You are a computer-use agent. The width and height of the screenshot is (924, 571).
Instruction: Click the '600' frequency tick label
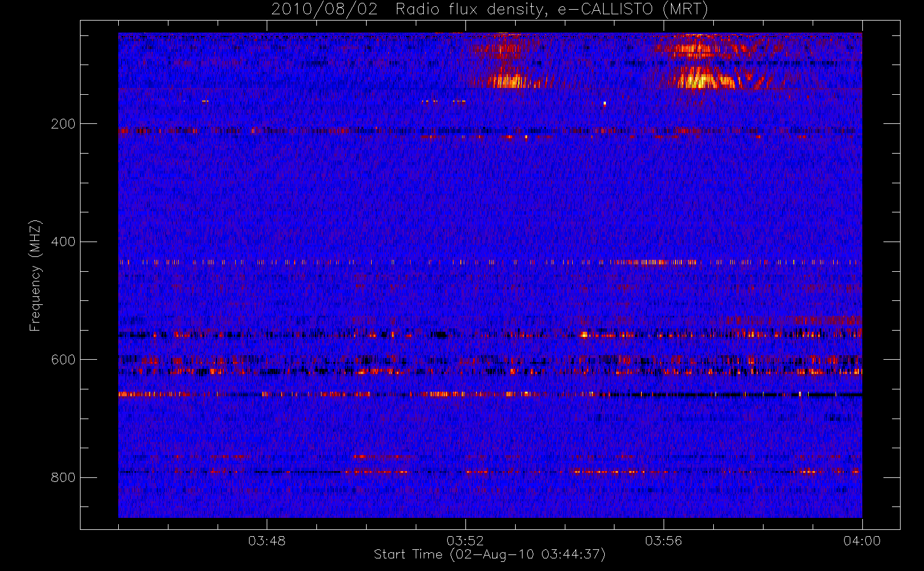tap(63, 360)
